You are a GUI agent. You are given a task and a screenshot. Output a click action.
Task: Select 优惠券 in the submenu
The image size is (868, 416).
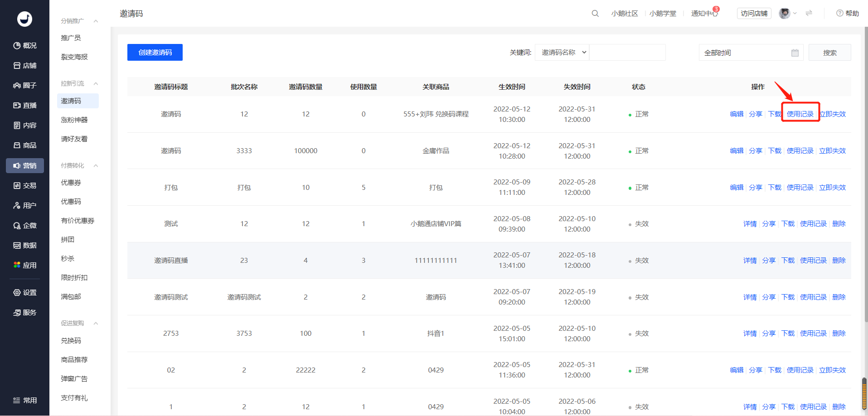(71, 183)
